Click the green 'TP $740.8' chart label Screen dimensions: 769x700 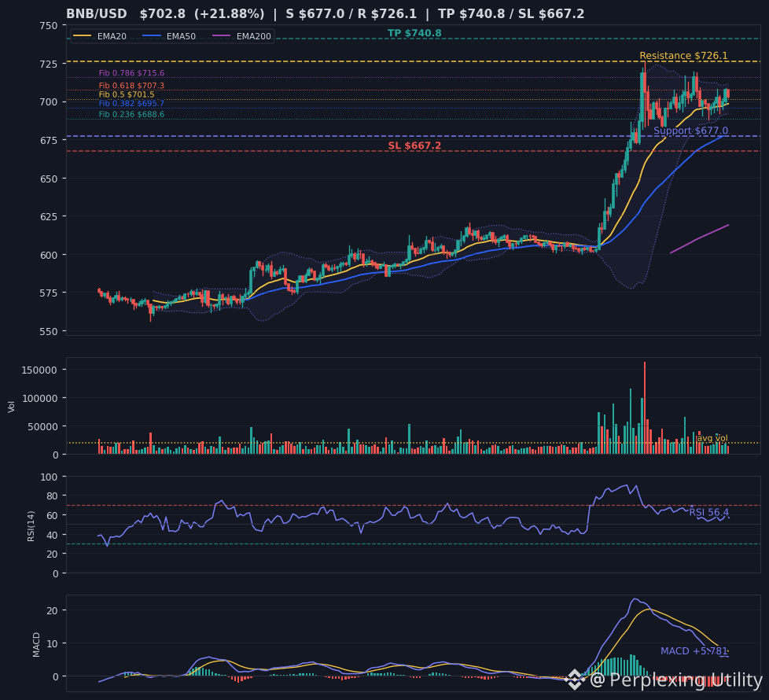point(414,33)
